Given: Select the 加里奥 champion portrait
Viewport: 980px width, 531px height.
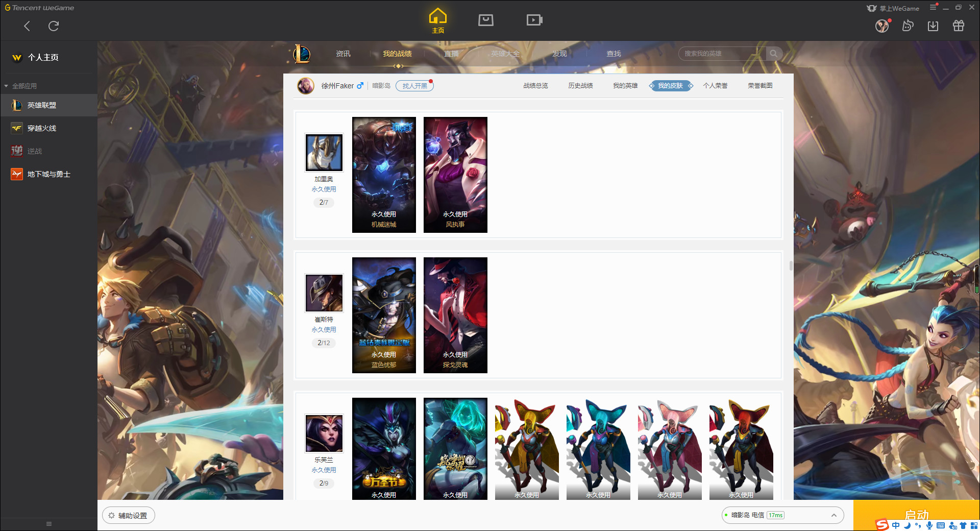Looking at the screenshot, I should click(324, 153).
